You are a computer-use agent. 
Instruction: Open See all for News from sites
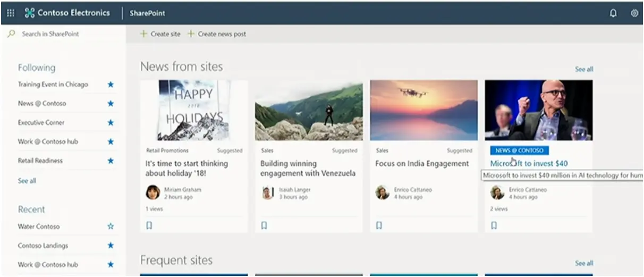(x=584, y=69)
